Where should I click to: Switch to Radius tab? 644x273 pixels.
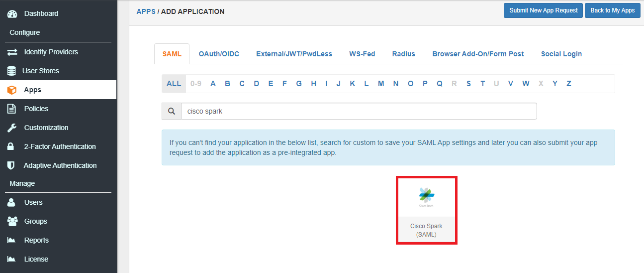coord(403,54)
